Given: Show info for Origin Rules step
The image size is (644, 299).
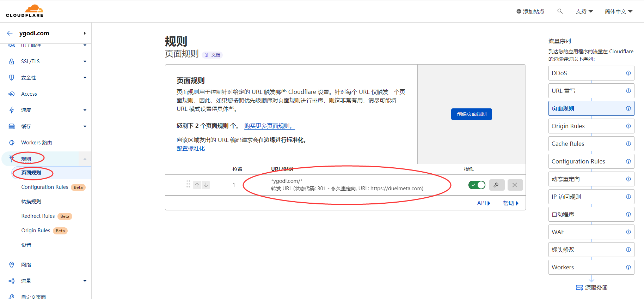Looking at the screenshot, I should tap(628, 126).
